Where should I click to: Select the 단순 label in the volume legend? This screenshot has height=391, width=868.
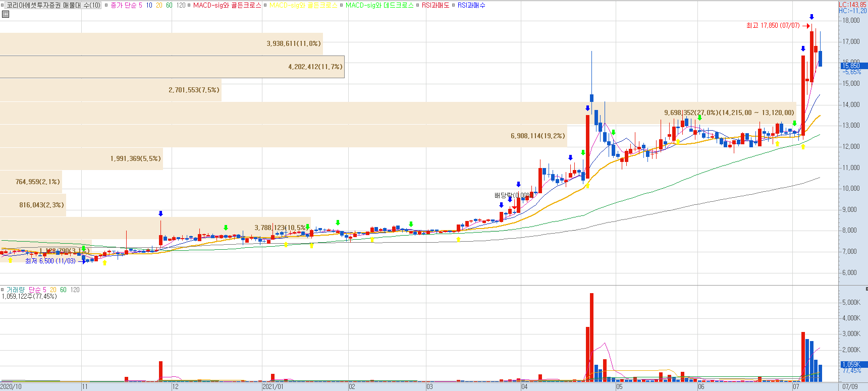(34, 290)
